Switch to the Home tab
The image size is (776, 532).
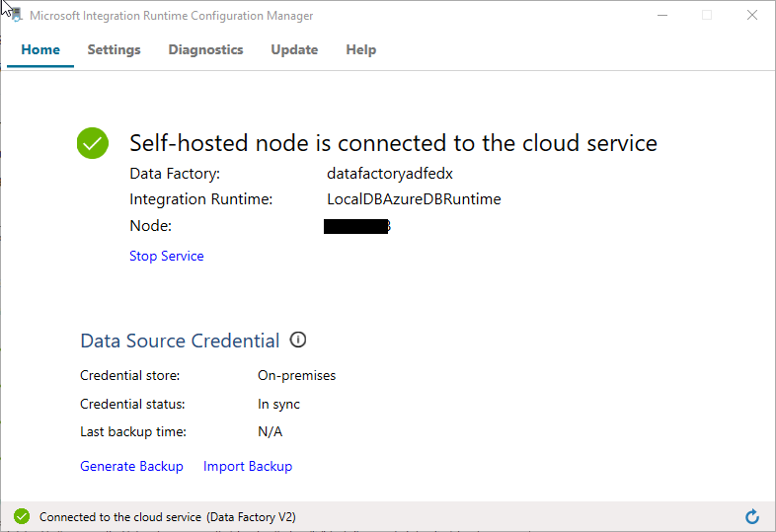click(x=40, y=49)
